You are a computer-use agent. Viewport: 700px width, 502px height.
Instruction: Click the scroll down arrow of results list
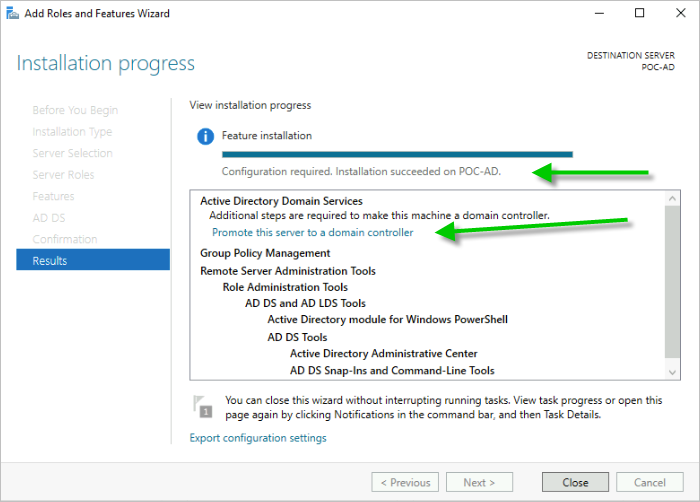(x=672, y=372)
